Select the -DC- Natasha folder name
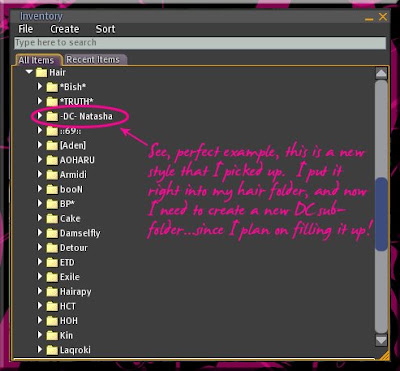 (86, 116)
